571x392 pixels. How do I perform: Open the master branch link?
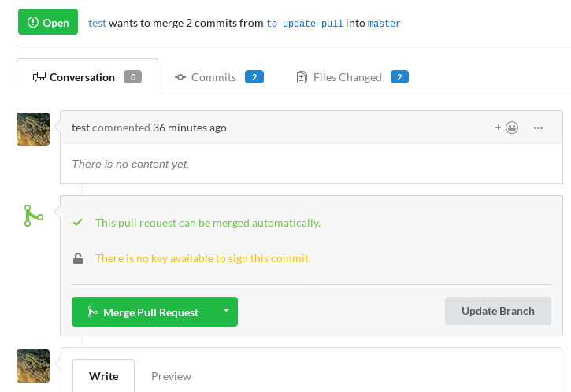click(x=384, y=24)
